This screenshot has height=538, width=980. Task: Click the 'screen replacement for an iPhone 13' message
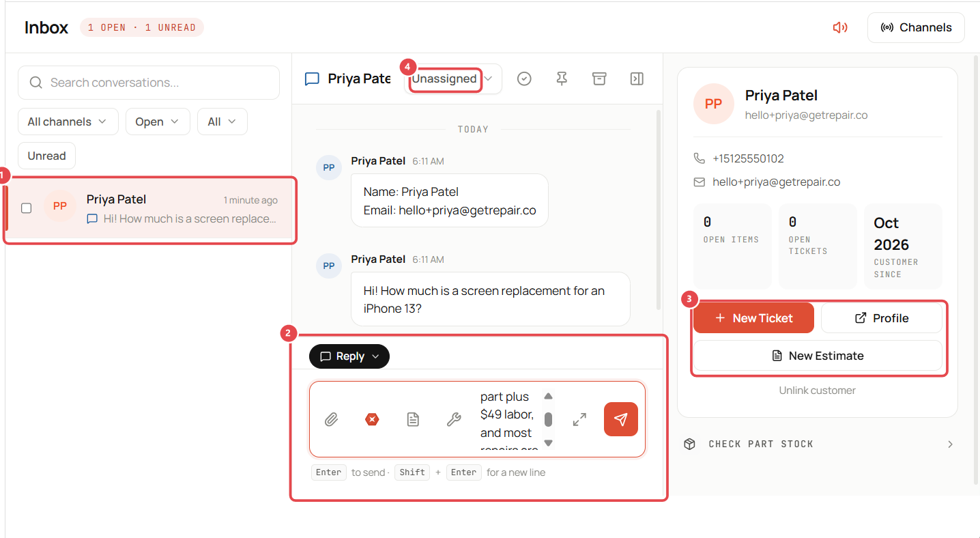click(491, 300)
